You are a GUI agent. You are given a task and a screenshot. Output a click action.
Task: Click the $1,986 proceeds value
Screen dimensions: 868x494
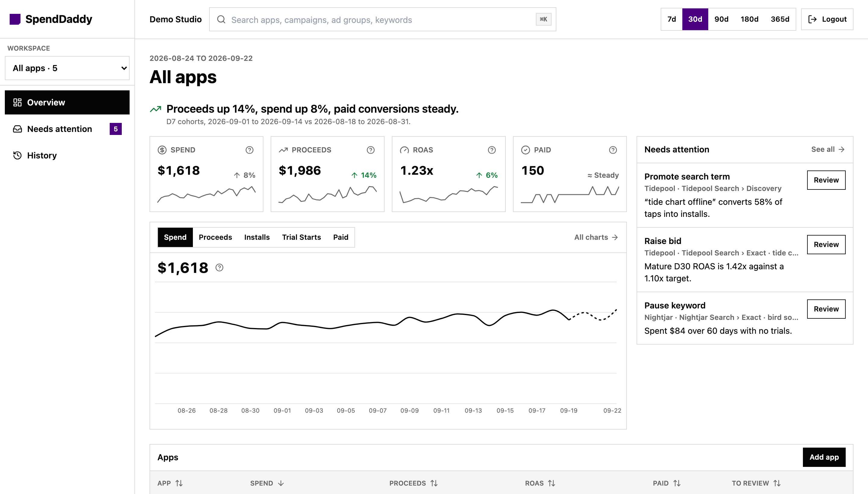click(300, 171)
